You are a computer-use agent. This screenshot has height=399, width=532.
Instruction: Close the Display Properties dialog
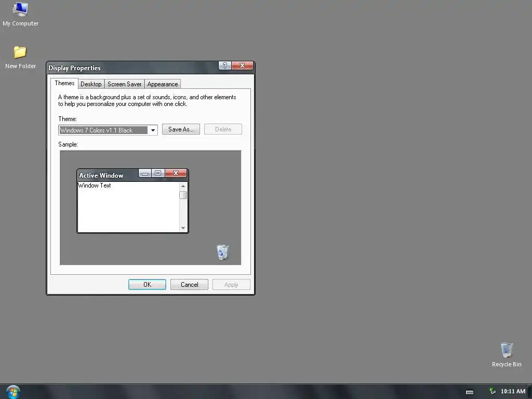click(x=242, y=65)
